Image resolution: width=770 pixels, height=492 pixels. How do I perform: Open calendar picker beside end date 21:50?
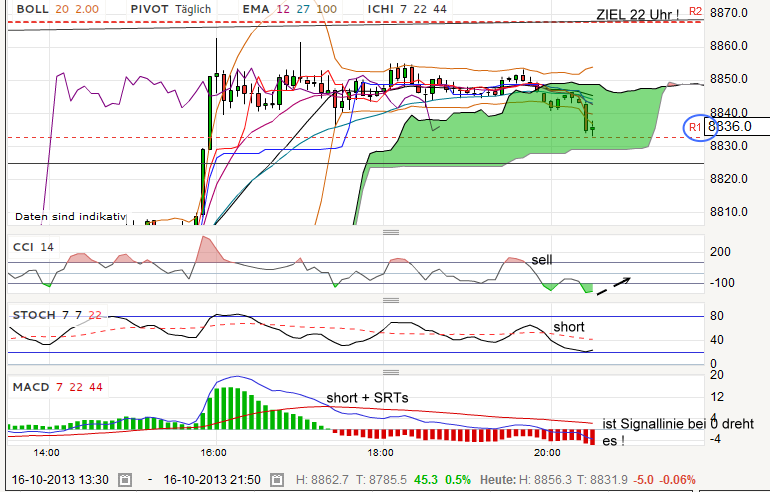pos(277,480)
